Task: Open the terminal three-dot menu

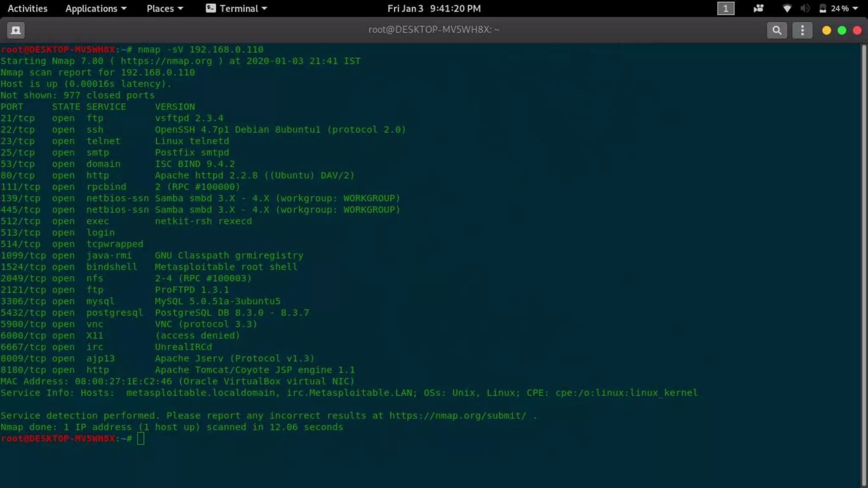Action: [802, 30]
